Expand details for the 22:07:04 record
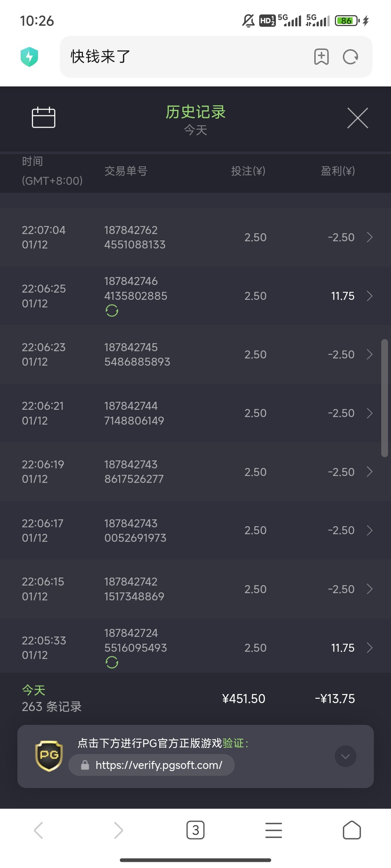Image resolution: width=391 pixels, height=868 pixels. coord(370,237)
